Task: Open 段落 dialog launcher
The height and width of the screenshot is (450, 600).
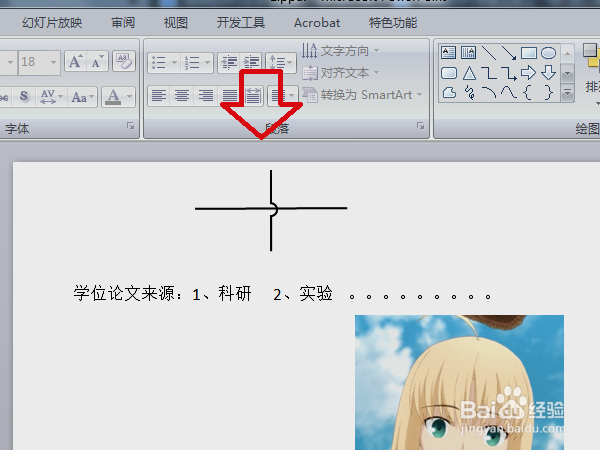Action: (x=420, y=126)
